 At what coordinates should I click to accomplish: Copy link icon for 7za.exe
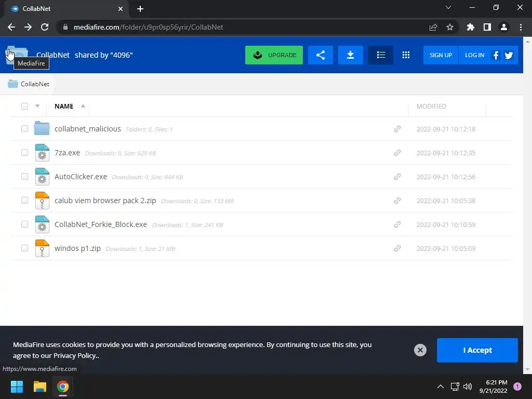(397, 153)
